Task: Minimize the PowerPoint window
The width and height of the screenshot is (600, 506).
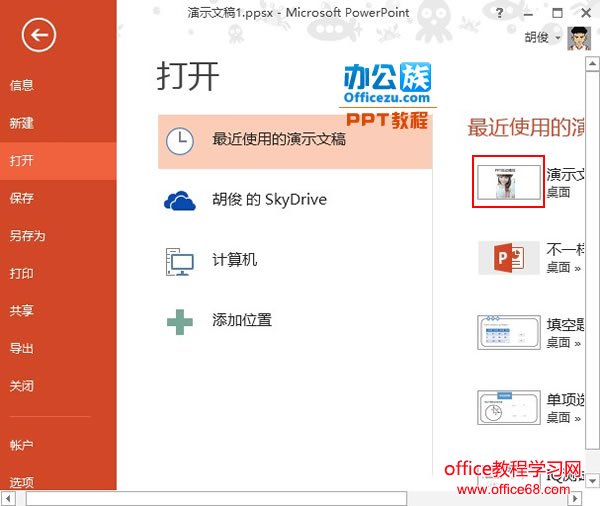Action: pyautogui.click(x=528, y=14)
